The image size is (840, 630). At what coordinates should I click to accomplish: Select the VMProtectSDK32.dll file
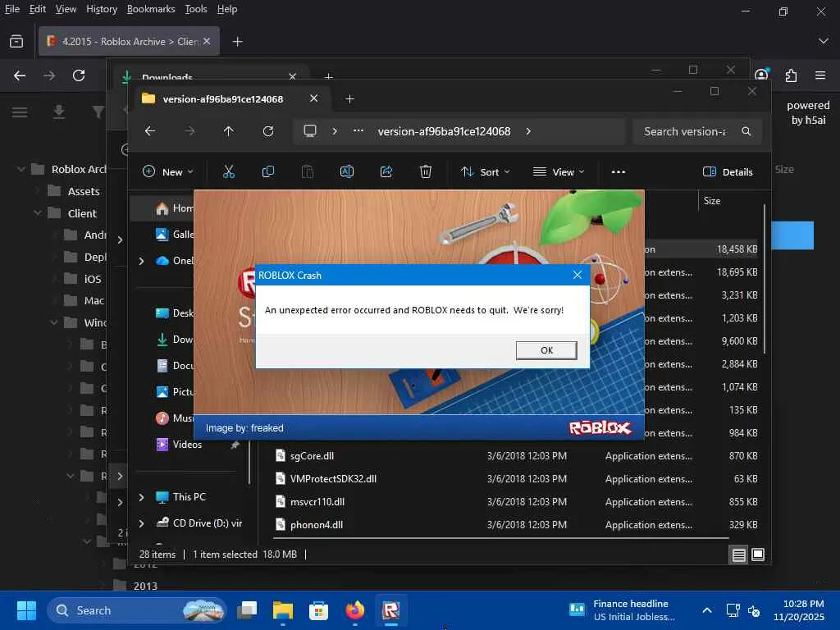333,479
